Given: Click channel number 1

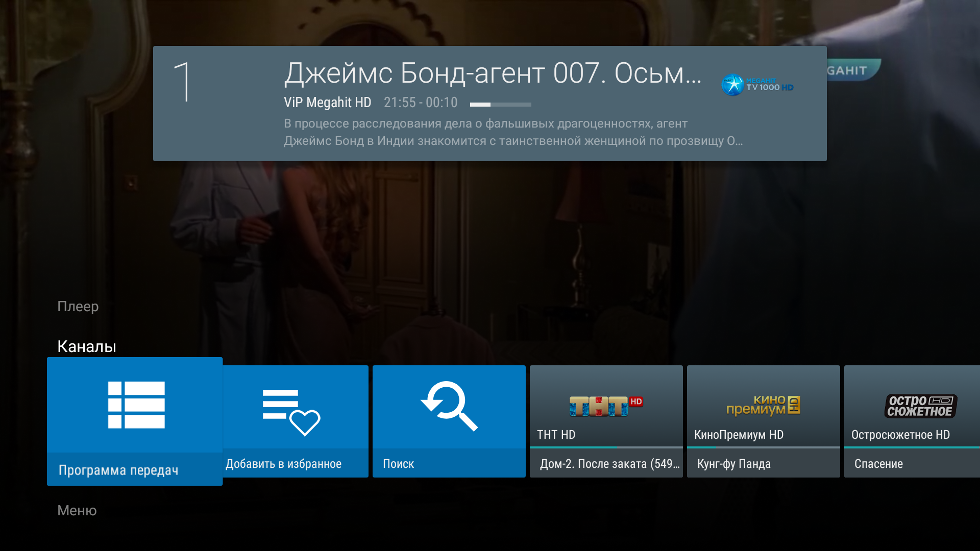Looking at the screenshot, I should [182, 82].
